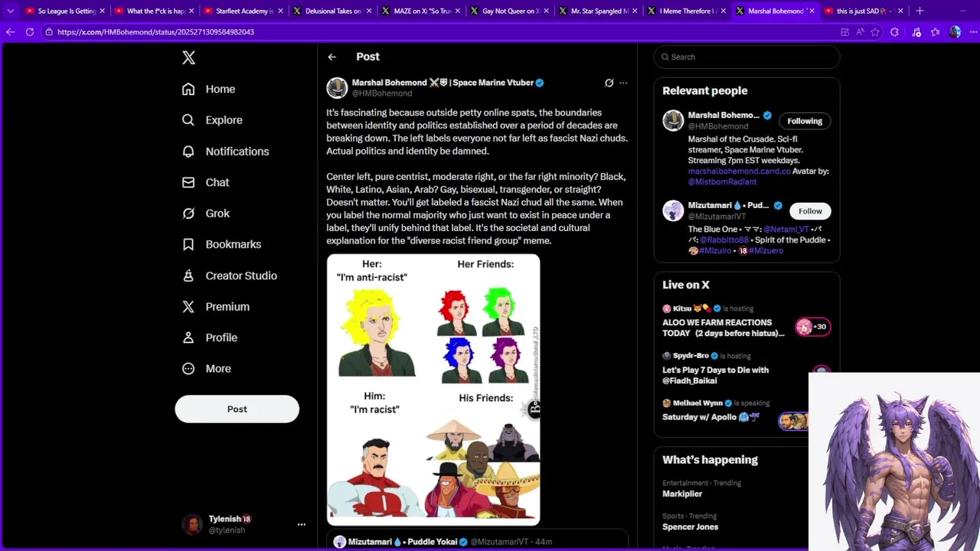Open the Spencer Jones trending topic
Image resolution: width=980 pixels, height=551 pixels.
tap(690, 527)
